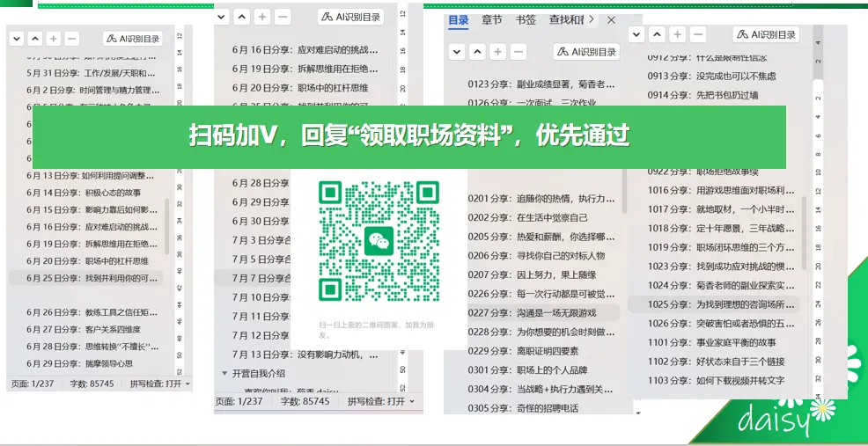Click the up chevron in the second outline panel
The image size is (868, 446).
click(x=241, y=17)
